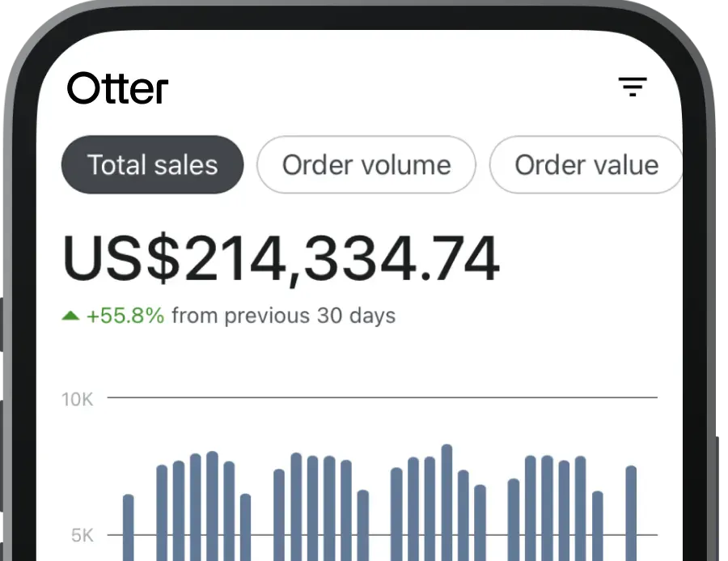Select the Total sales tab
This screenshot has width=728, height=561.
152,165
